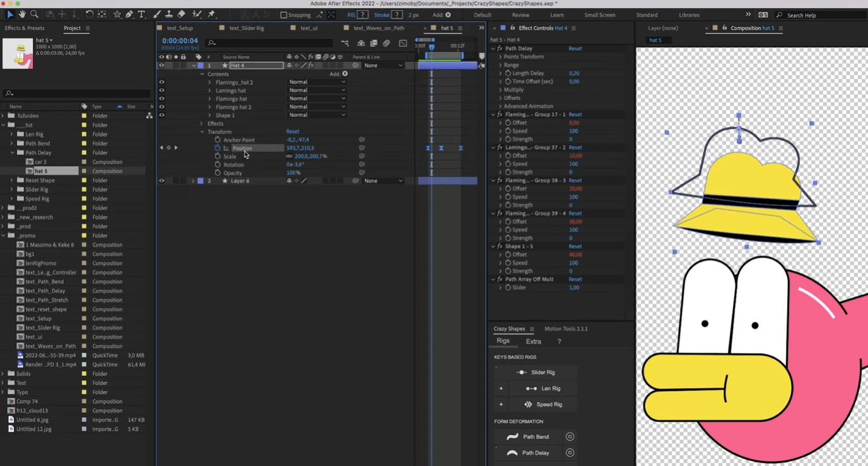Select the Roto Brush tool
868x466 pixels.
pyautogui.click(x=197, y=15)
